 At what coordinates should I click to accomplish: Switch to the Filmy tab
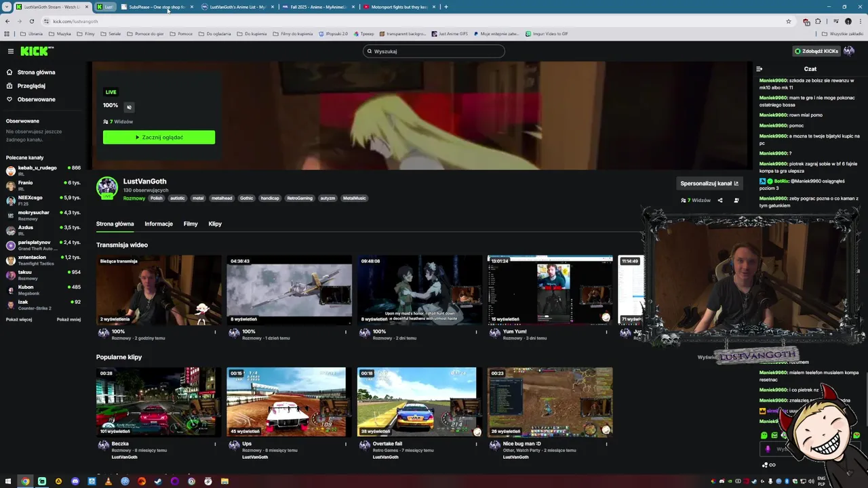coord(191,224)
